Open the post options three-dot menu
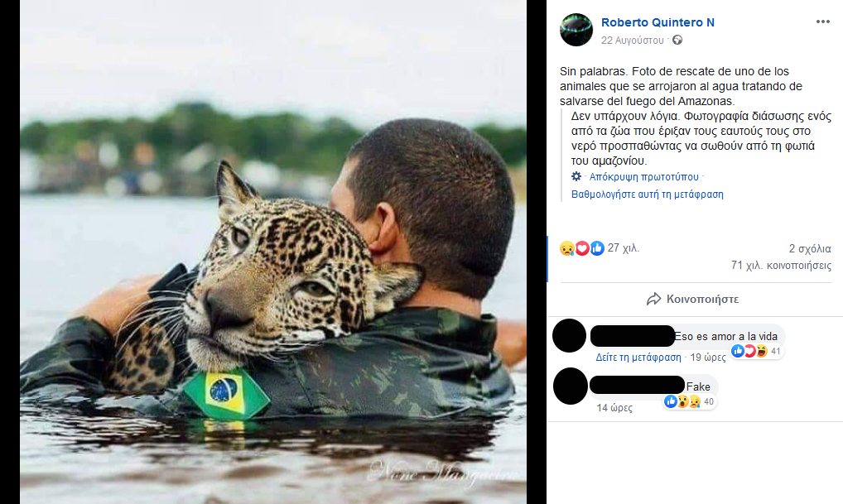This screenshot has width=843, height=504. pyautogui.click(x=822, y=22)
